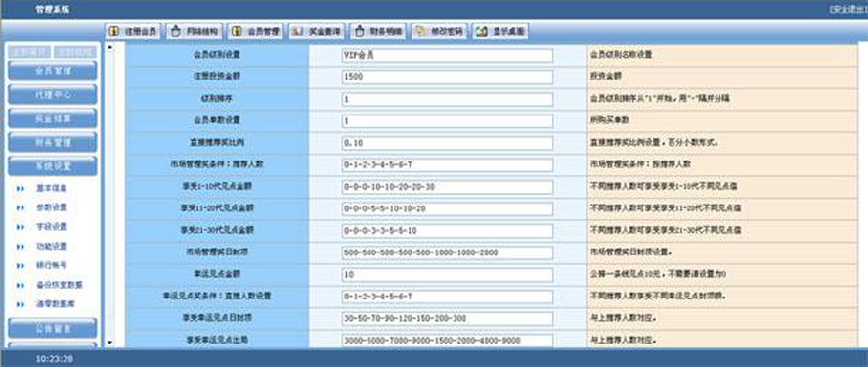Click the arrow icon beside 备份恢复数据

pos(21,286)
